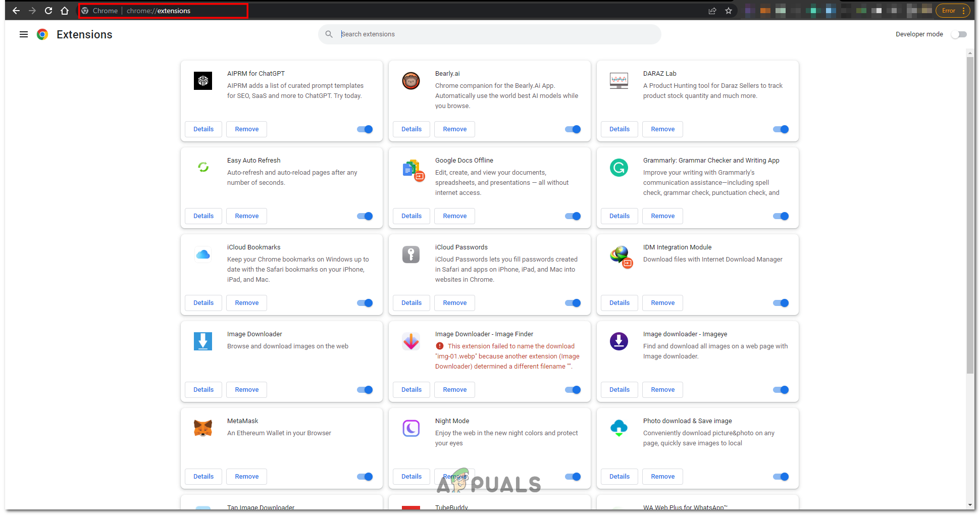
Task: Click the Easy Auto Refresh icon
Action: click(203, 168)
